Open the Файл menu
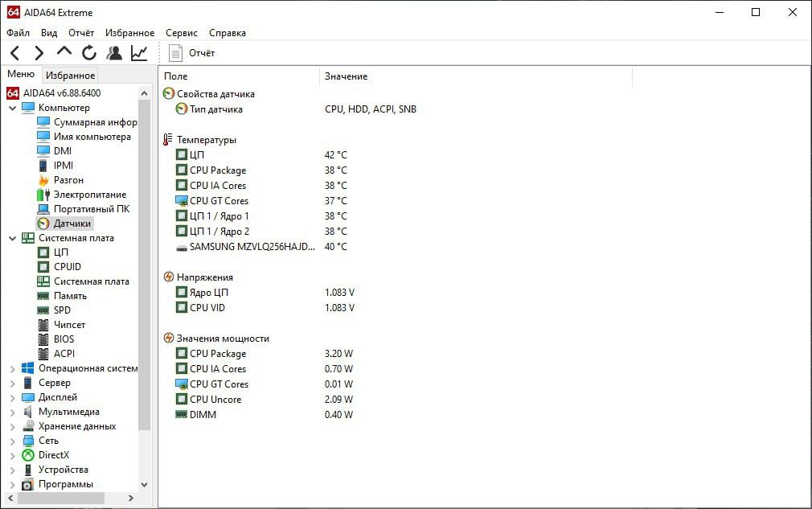 pos(18,33)
